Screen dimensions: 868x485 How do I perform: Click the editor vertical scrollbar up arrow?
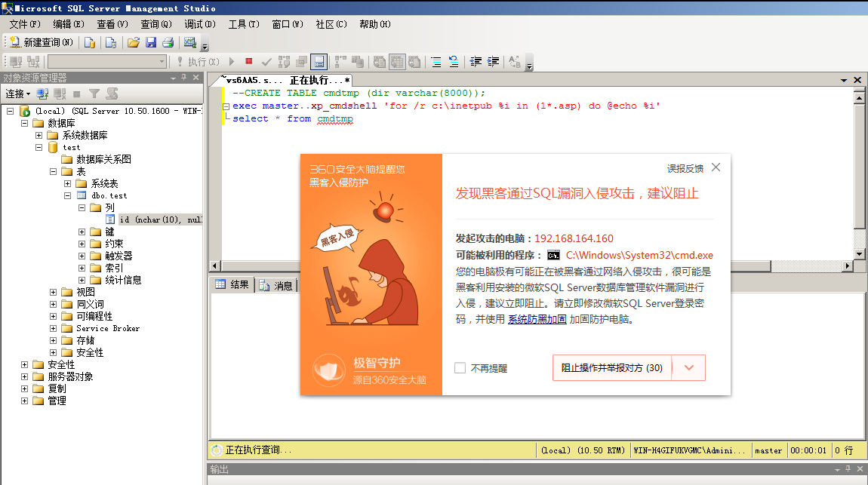pyautogui.click(x=859, y=97)
